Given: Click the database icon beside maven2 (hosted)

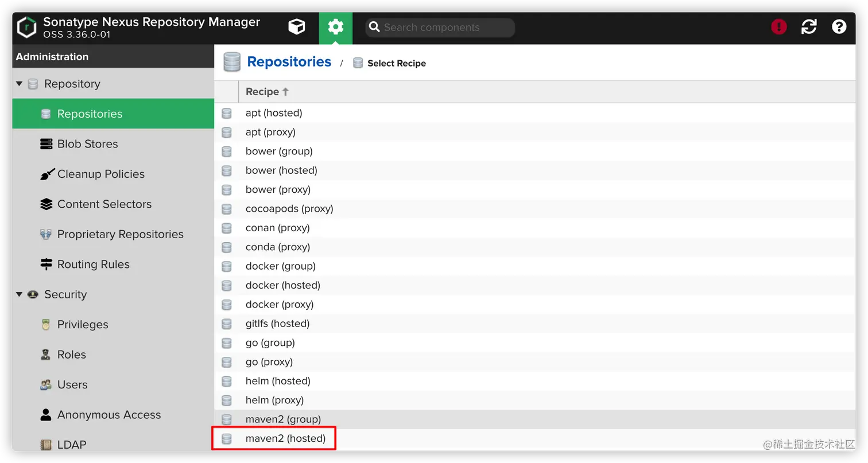Looking at the screenshot, I should 227,439.
